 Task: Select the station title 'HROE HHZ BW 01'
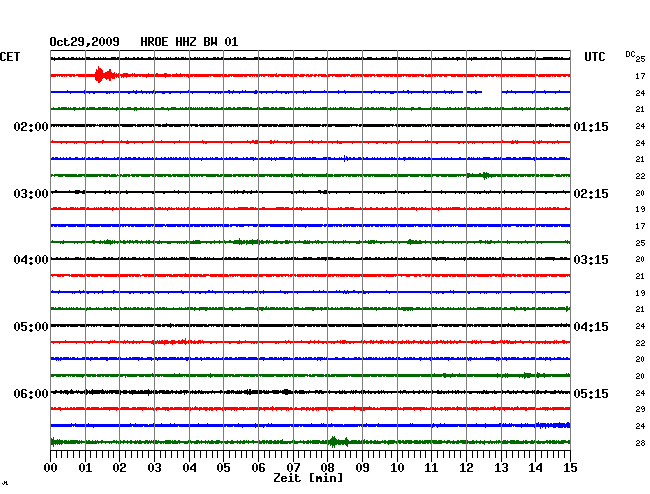pos(189,42)
